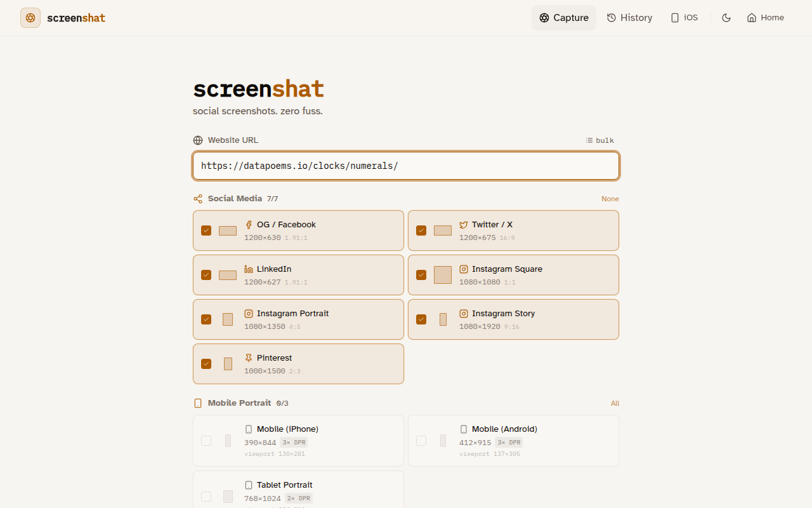The height and width of the screenshot is (508, 812).
Task: Click the Twitter bird icon
Action: pos(464,225)
